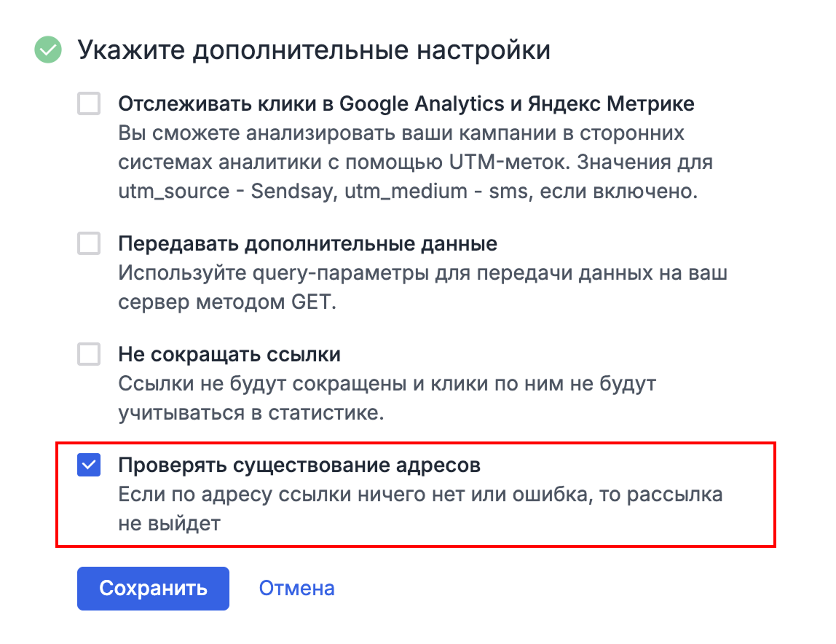Image resolution: width=836 pixels, height=644 pixels.
Task: Click the 'Отслеживать клики в Google Analytics' label
Action: tap(406, 104)
